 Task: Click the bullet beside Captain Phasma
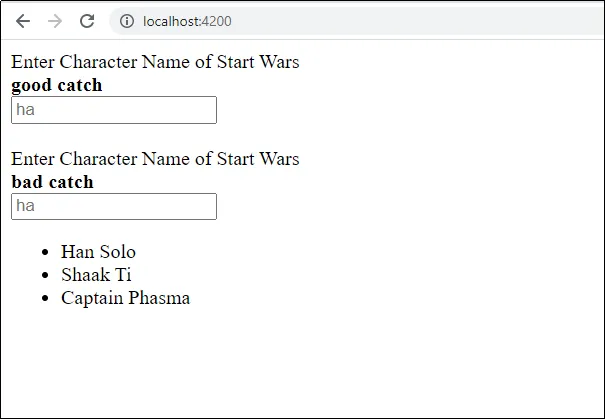pos(45,298)
